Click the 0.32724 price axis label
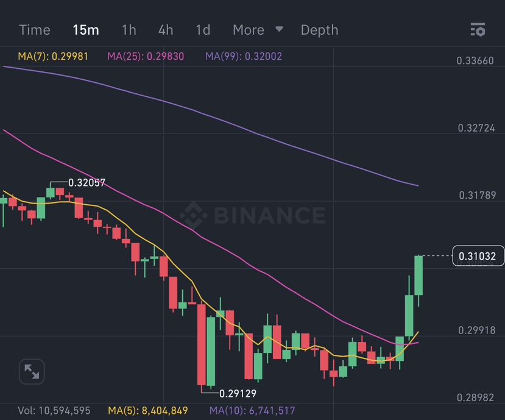 tap(476, 128)
